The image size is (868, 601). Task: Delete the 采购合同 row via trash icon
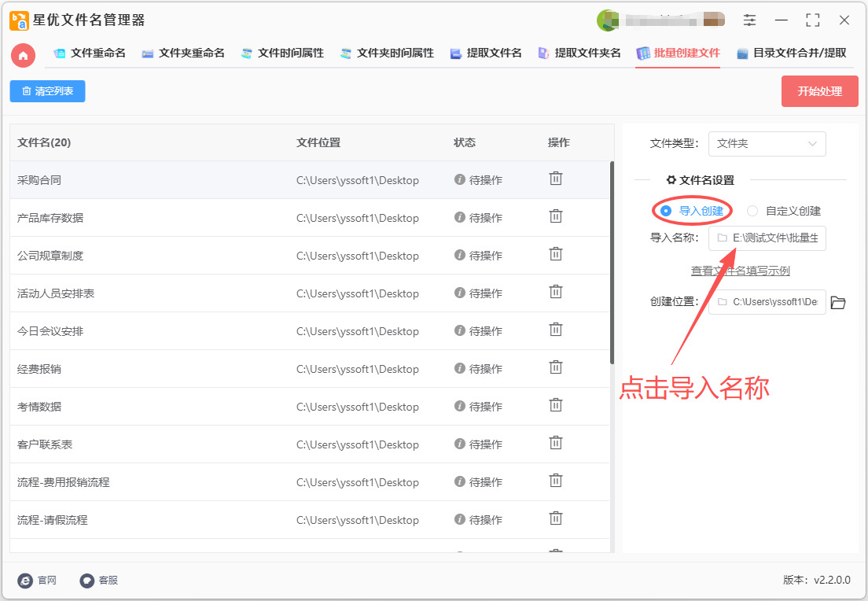click(x=556, y=179)
